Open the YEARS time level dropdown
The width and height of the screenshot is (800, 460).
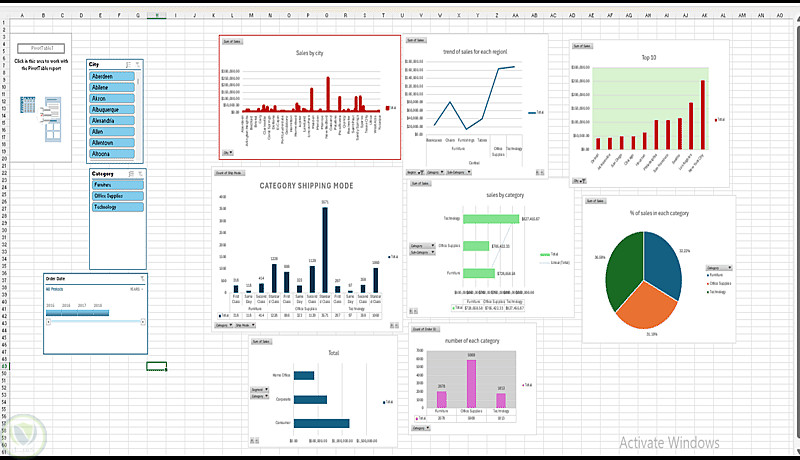[136, 289]
